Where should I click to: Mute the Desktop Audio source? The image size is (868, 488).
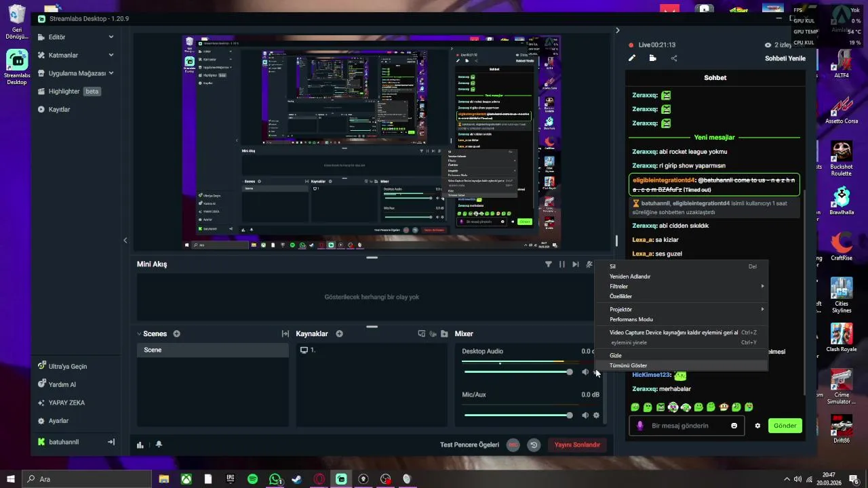(x=585, y=372)
